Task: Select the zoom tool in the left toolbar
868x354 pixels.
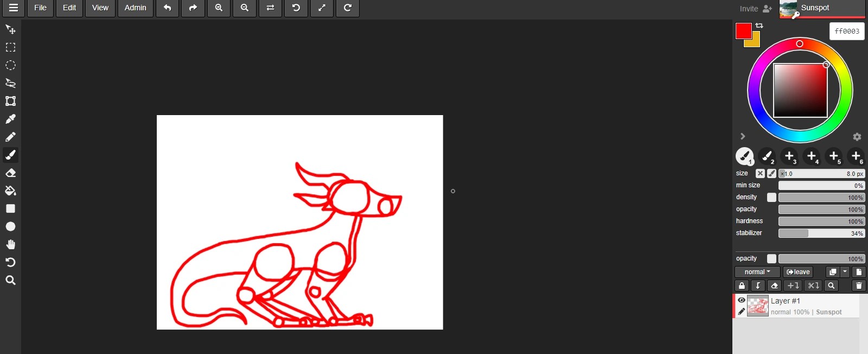Action: pyautogui.click(x=10, y=280)
